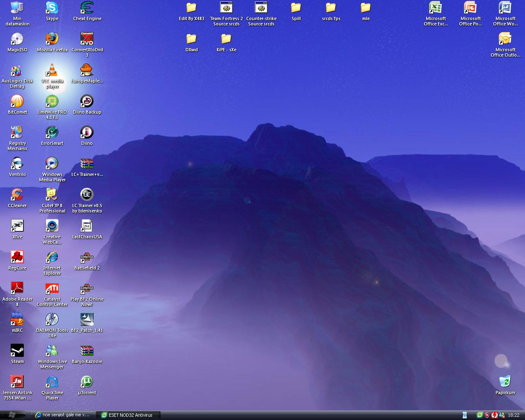Select the ConvertXtoDvd 3 icon
Screen dimensions: 525x420
tap(87, 45)
